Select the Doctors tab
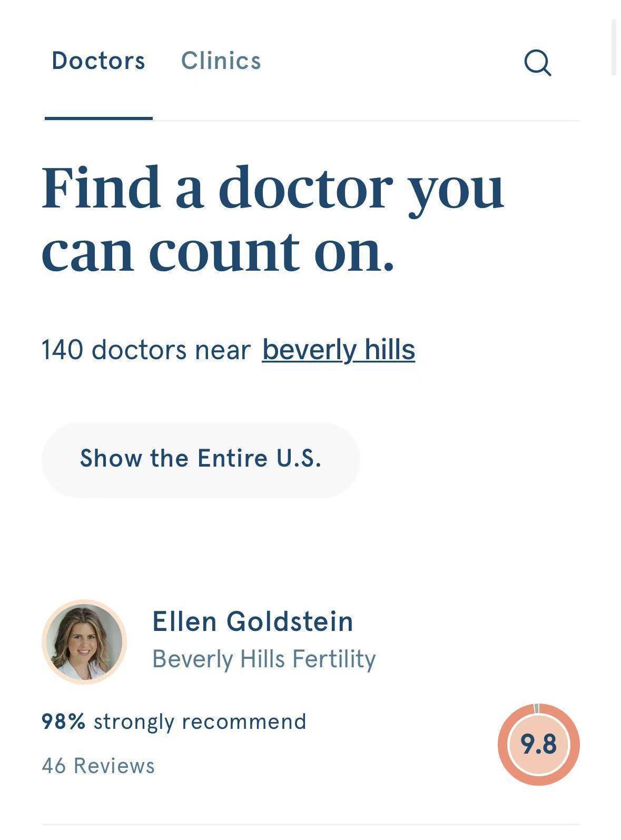This screenshot has width=621, height=840. (98, 61)
